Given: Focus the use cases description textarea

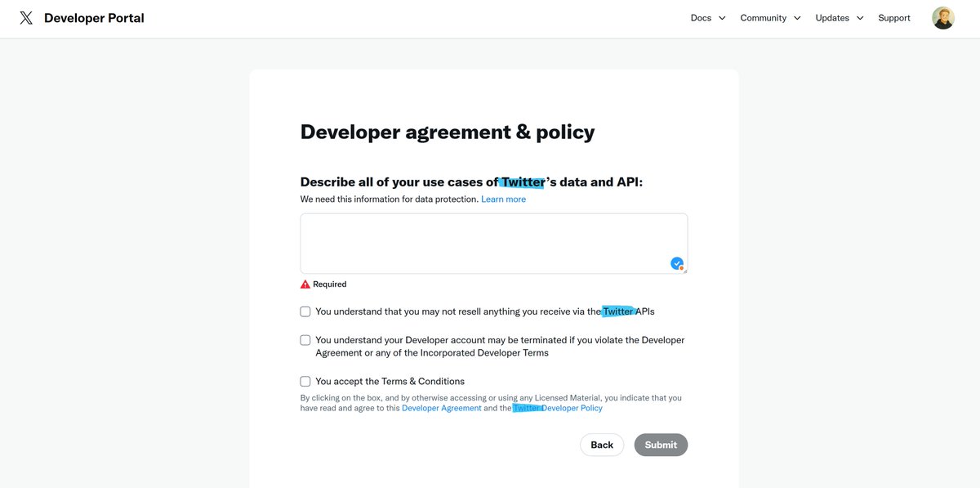Looking at the screenshot, I should pyautogui.click(x=494, y=244).
